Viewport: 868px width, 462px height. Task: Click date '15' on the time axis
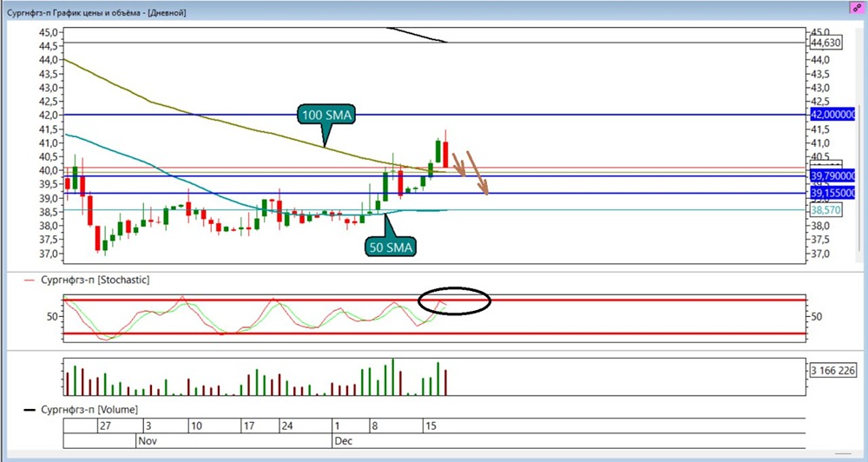pyautogui.click(x=431, y=426)
